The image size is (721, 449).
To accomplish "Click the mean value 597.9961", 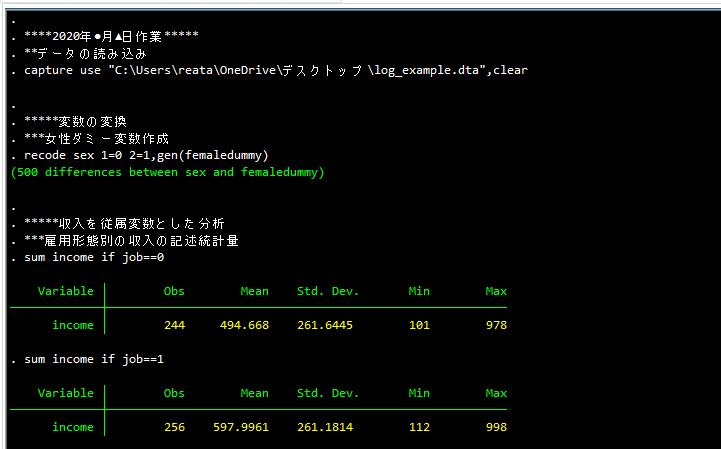I will [x=241, y=427].
